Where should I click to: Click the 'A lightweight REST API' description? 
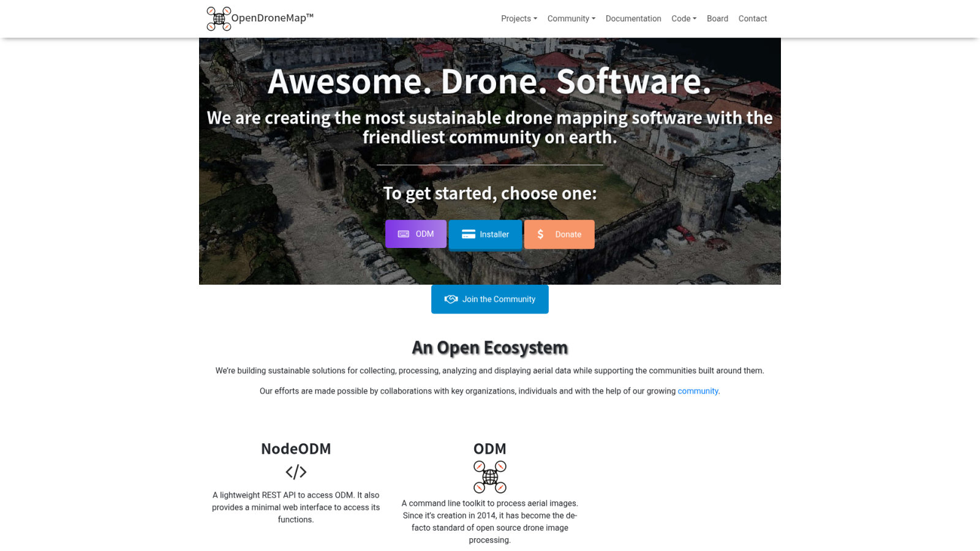coord(296,507)
